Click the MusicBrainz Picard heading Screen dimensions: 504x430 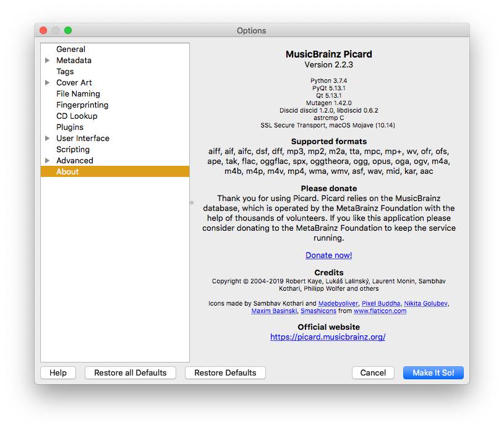(x=328, y=54)
